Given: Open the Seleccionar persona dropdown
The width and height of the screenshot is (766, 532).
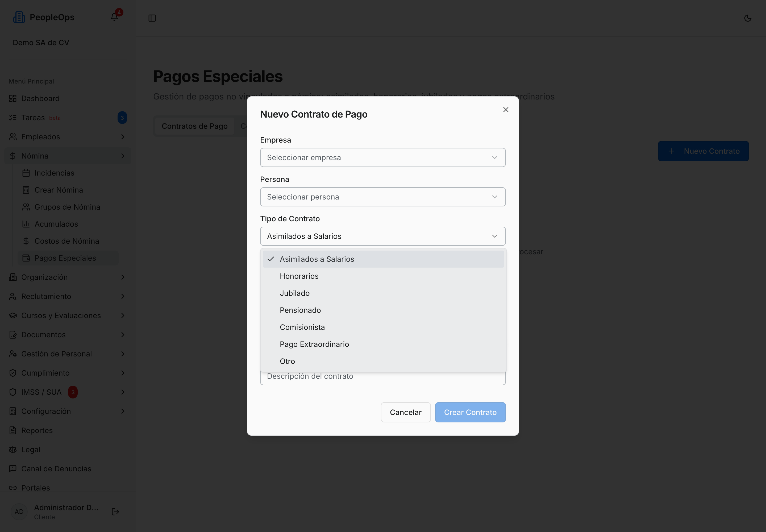Looking at the screenshot, I should click(383, 197).
